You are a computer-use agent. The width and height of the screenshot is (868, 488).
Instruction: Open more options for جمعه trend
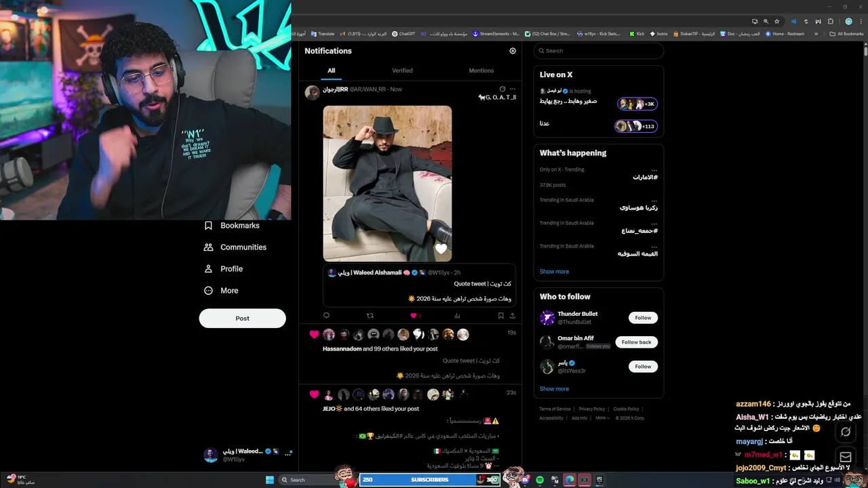[654, 223]
